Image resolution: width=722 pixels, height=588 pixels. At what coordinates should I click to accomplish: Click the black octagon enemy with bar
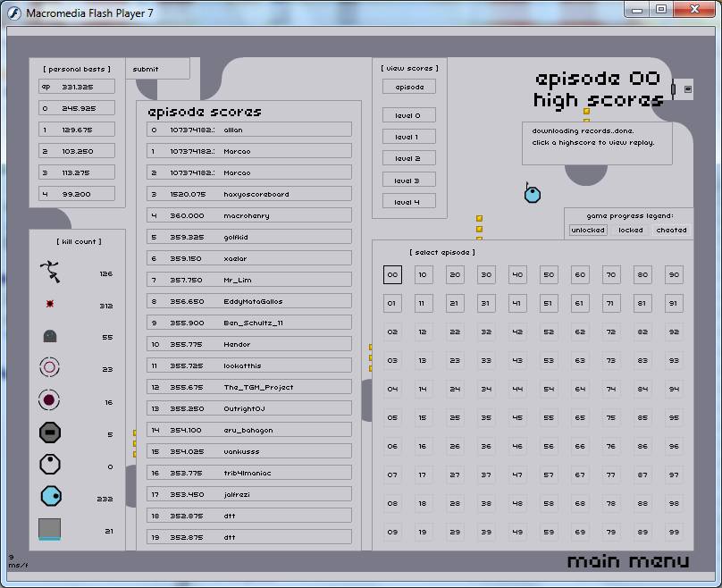[50, 433]
